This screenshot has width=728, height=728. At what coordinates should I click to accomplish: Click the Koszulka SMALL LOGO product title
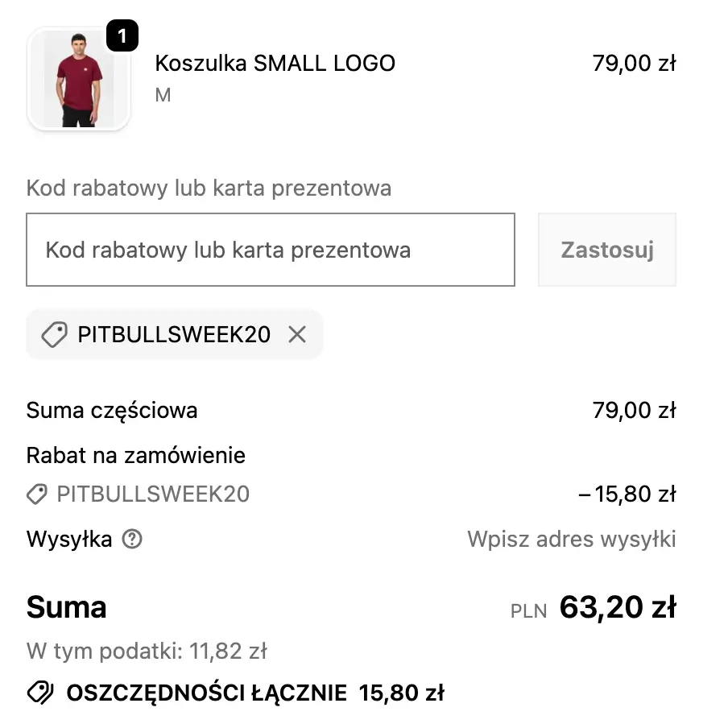pyautogui.click(x=275, y=63)
